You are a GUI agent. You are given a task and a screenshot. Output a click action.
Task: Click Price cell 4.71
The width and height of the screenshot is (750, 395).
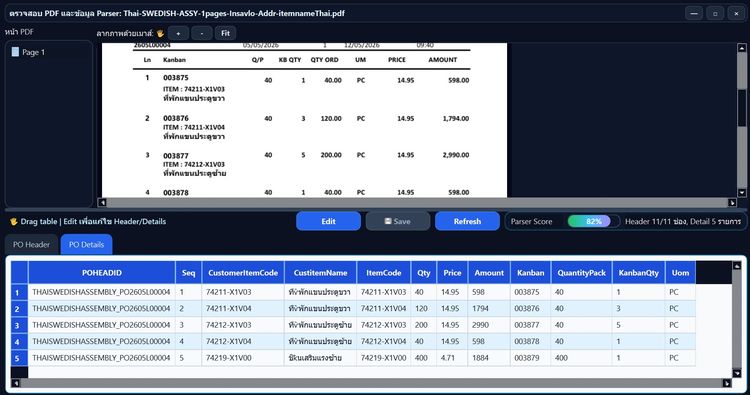[452, 358]
